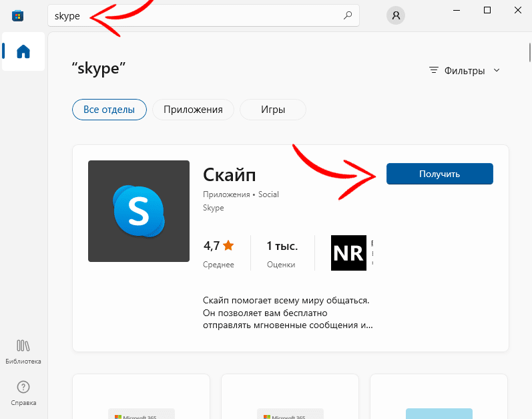Click the 4,7 star average rating
The height and width of the screenshot is (419, 532).
[x=218, y=246]
